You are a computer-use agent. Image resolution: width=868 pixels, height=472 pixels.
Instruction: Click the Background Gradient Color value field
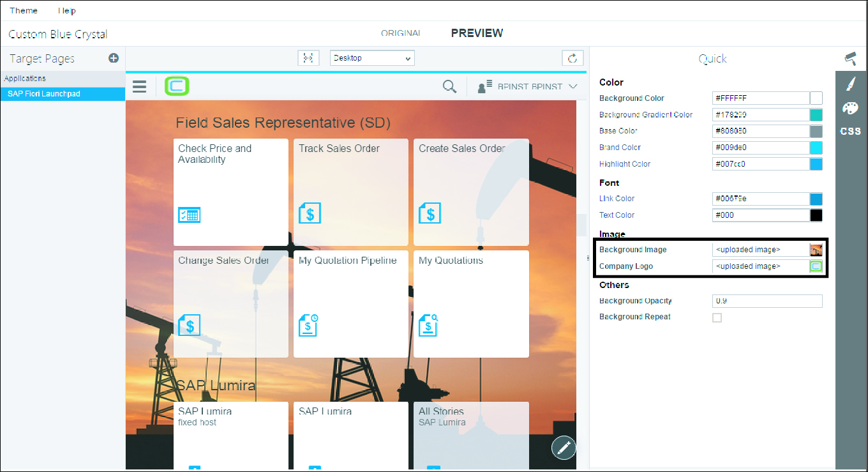[x=761, y=115]
